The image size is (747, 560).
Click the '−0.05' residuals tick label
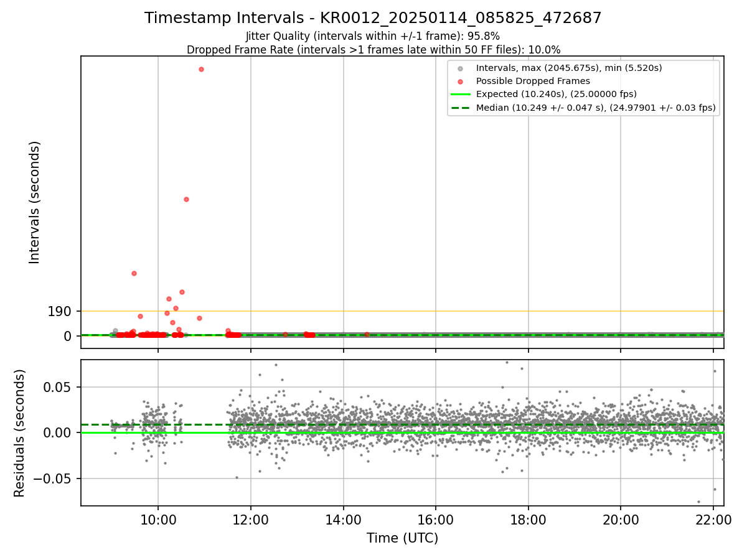click(x=52, y=478)
